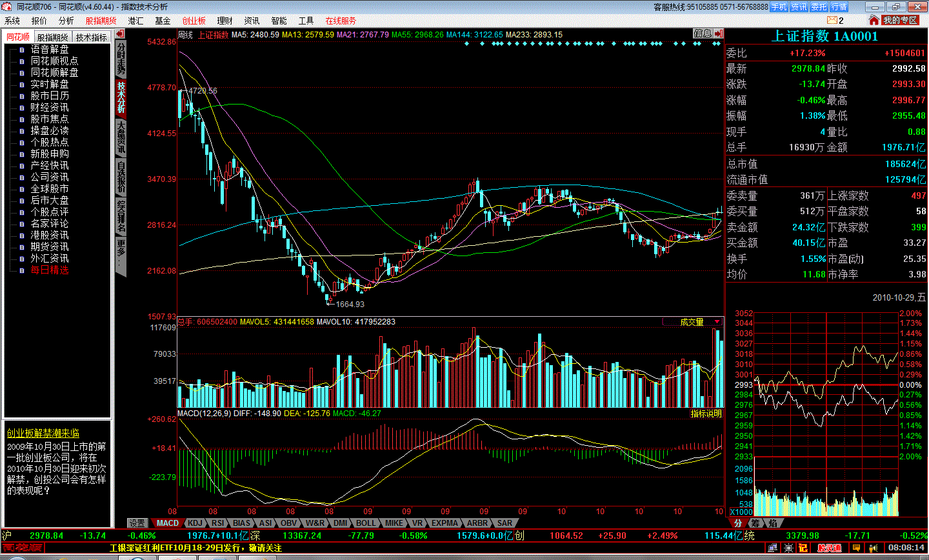This screenshot has width=929, height=560.
Task: Select the 分时走势 vertical tab
Action: point(121,59)
